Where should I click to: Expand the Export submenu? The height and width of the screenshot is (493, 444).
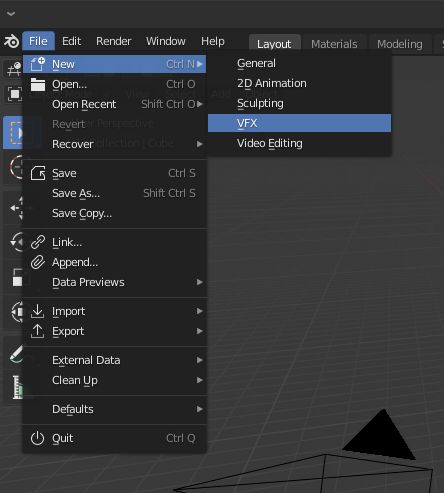(x=114, y=331)
